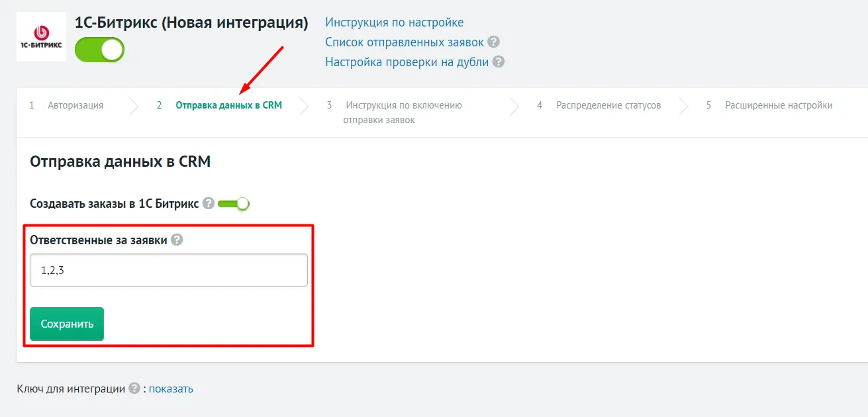
Task: Click help icon beside Создавать заказы в 1С Битрикс
Action: coord(209,204)
